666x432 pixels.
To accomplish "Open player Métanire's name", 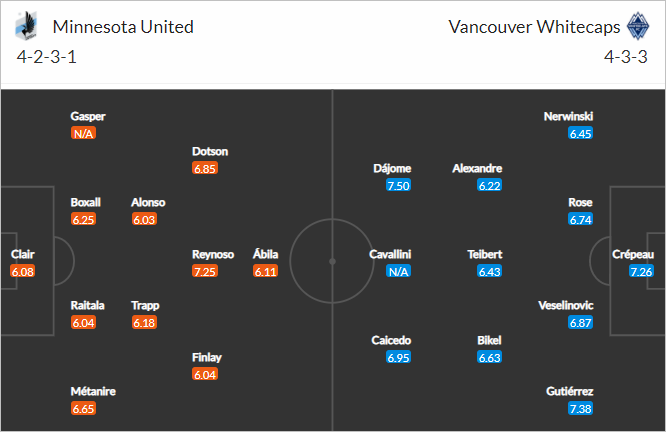I will (93, 391).
